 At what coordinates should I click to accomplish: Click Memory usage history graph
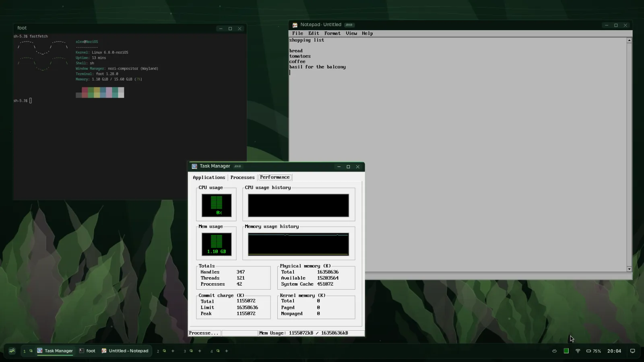(298, 244)
